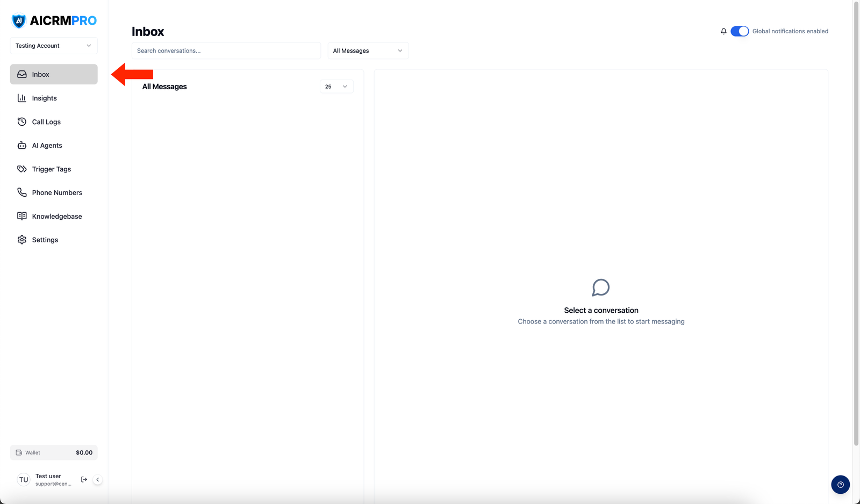Click the Phone Numbers handset icon
860x504 pixels.
(22, 192)
